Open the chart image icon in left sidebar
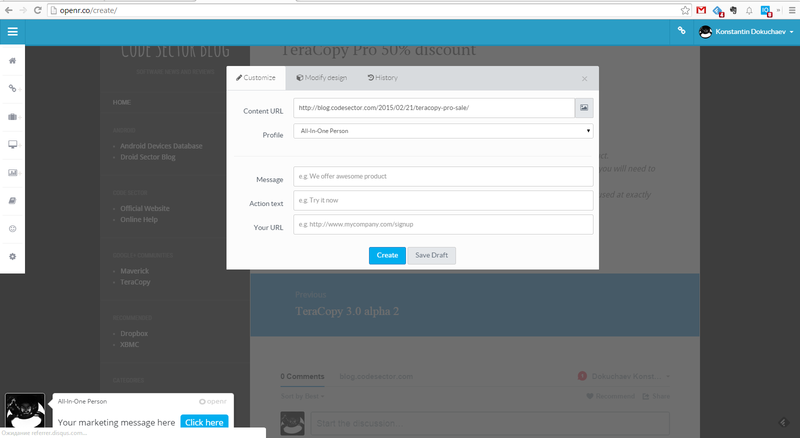 click(x=13, y=173)
